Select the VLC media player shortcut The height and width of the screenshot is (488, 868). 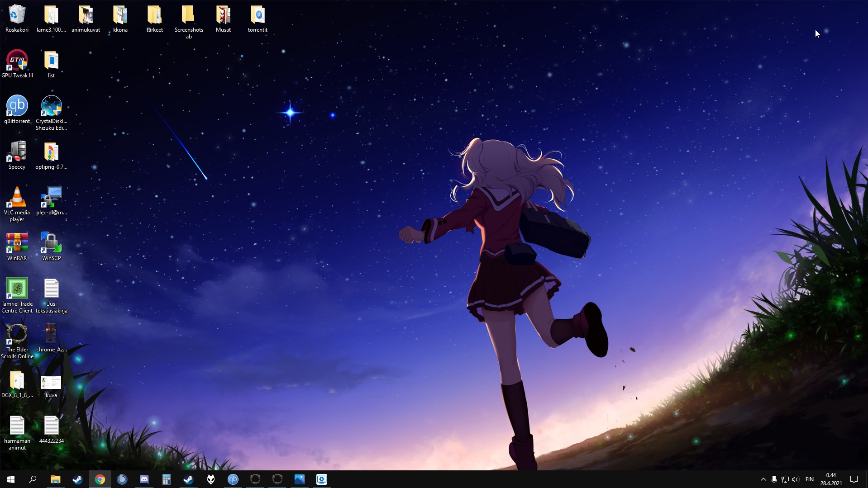tap(17, 204)
